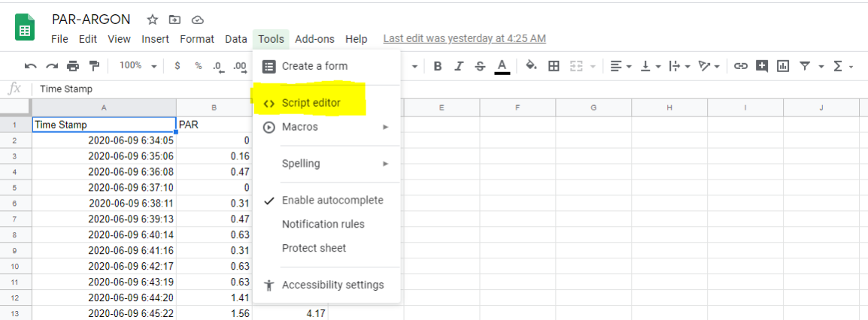This screenshot has width=868, height=320.
Task: Open the text color picker
Action: click(x=502, y=66)
